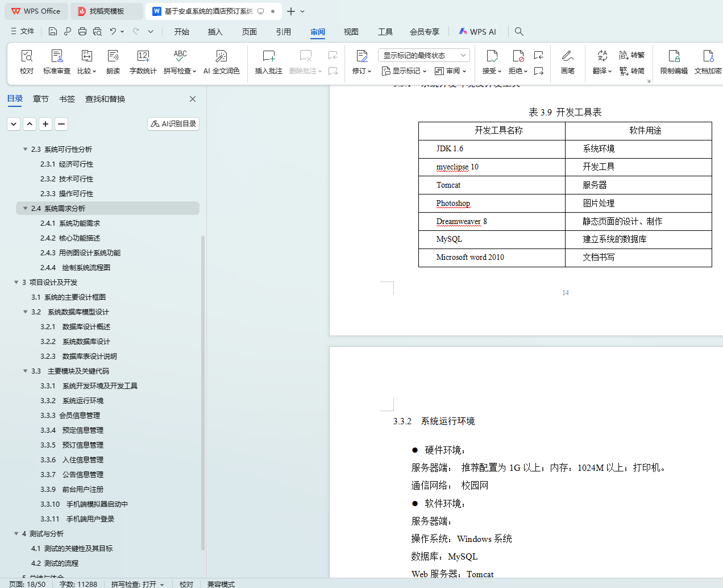Click 插入批注 insert comment icon
The height and width of the screenshot is (588, 723).
click(269, 56)
